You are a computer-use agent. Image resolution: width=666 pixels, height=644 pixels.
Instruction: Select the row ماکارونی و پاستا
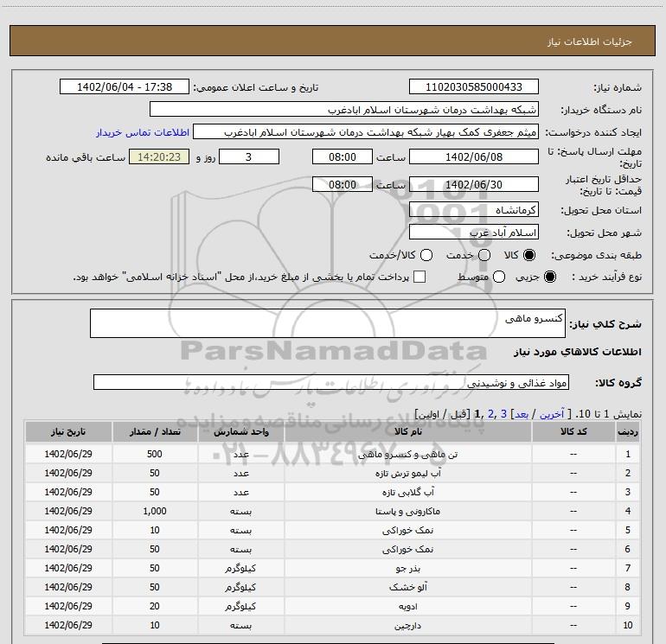(x=332, y=511)
